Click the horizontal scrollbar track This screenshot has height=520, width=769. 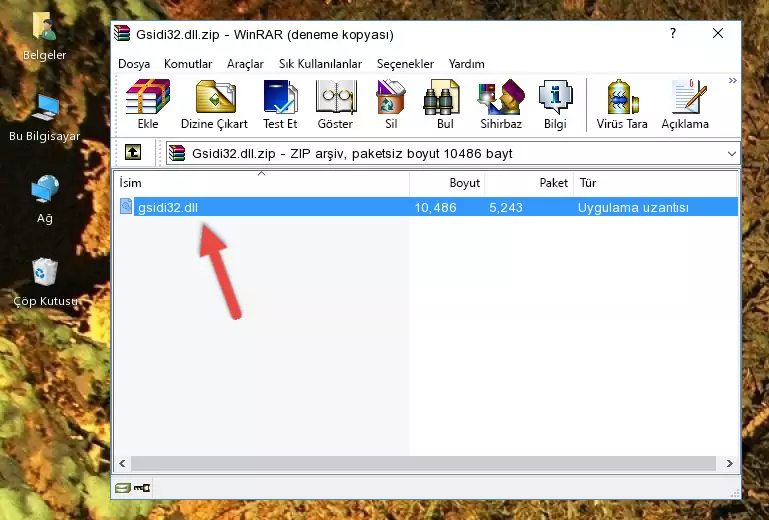tap(423, 463)
